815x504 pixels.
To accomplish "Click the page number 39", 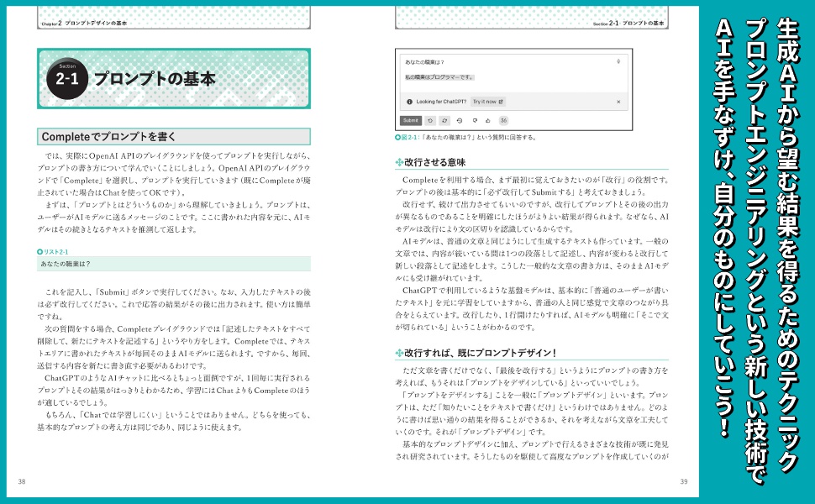I will tap(683, 480).
